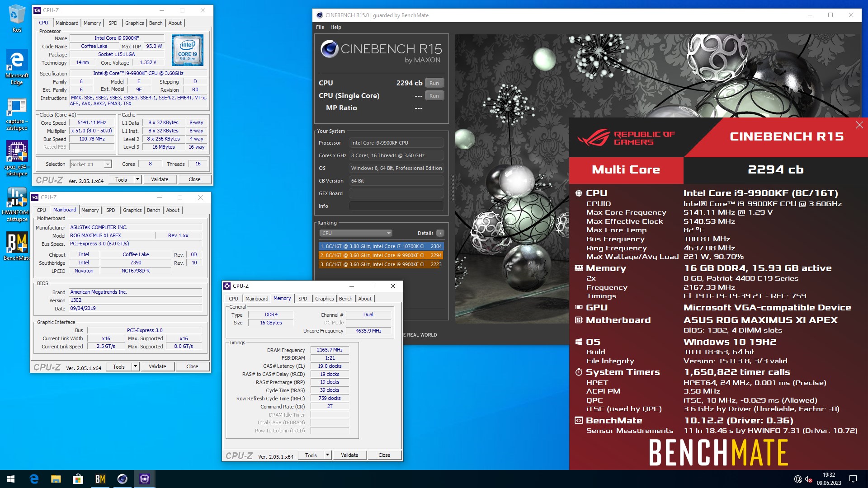Screen dimensions: 868x488
Task: Open Edge from the taskbar
Action: click(x=34, y=479)
